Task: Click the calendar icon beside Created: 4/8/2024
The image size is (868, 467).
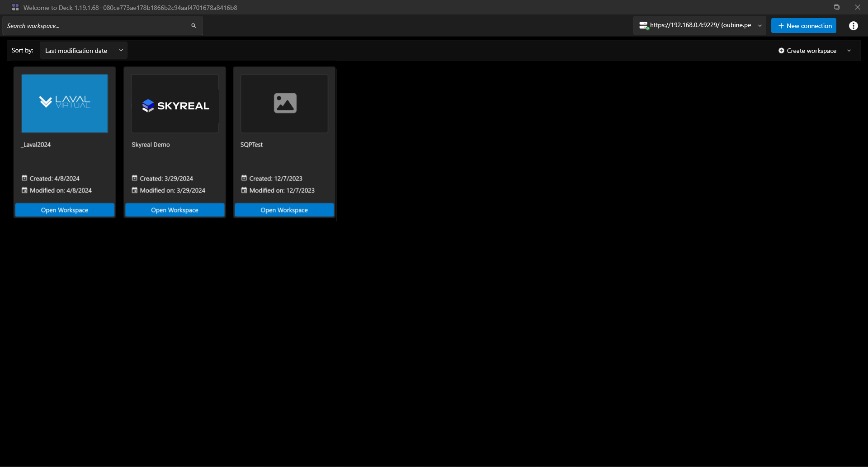Action: click(24, 178)
